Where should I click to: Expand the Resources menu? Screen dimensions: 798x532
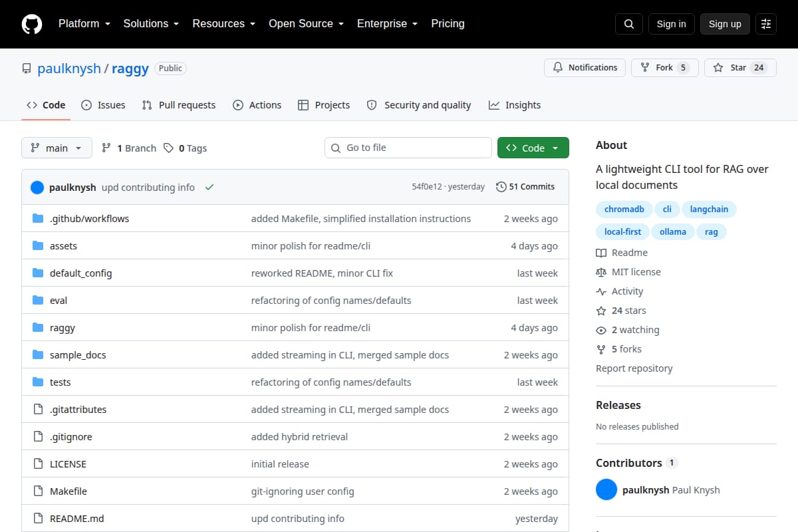[x=224, y=24]
